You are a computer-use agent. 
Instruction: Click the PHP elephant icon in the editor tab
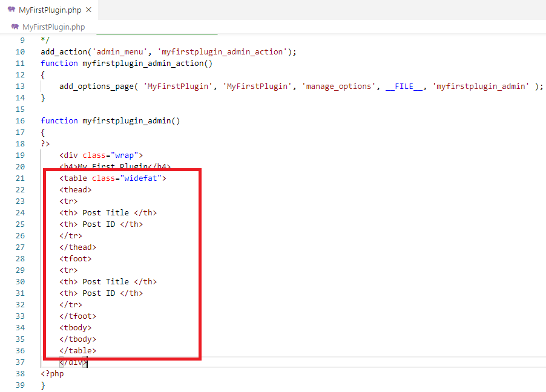tap(11, 10)
